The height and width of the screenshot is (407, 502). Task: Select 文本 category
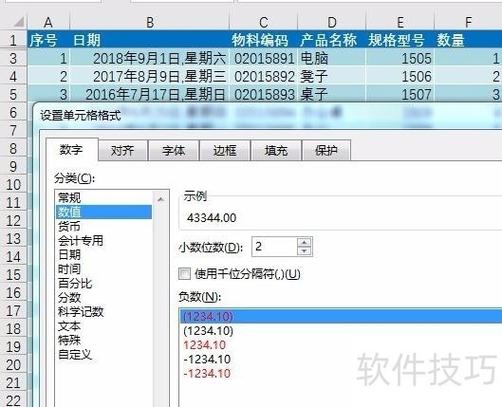pyautogui.click(x=104, y=326)
